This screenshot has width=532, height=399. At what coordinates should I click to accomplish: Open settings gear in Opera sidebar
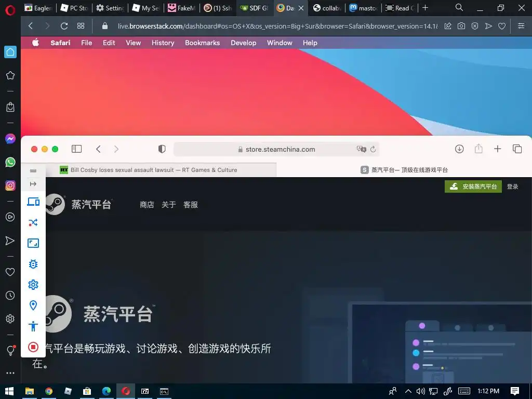coord(10,318)
